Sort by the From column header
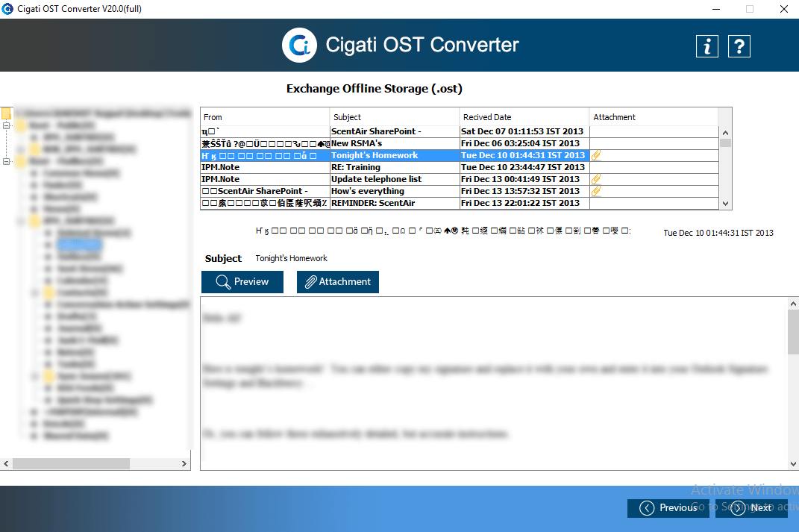 (x=265, y=116)
